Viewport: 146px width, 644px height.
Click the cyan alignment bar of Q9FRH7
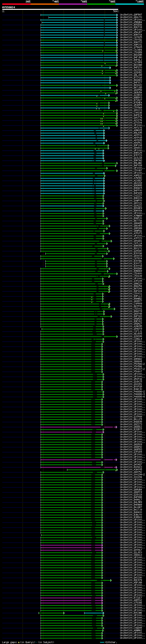pos(79,15)
